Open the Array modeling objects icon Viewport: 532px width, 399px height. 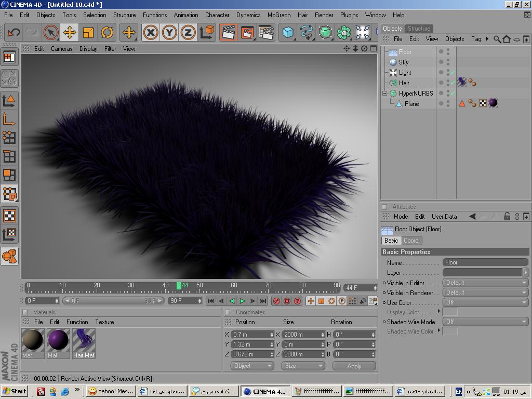pos(344,33)
